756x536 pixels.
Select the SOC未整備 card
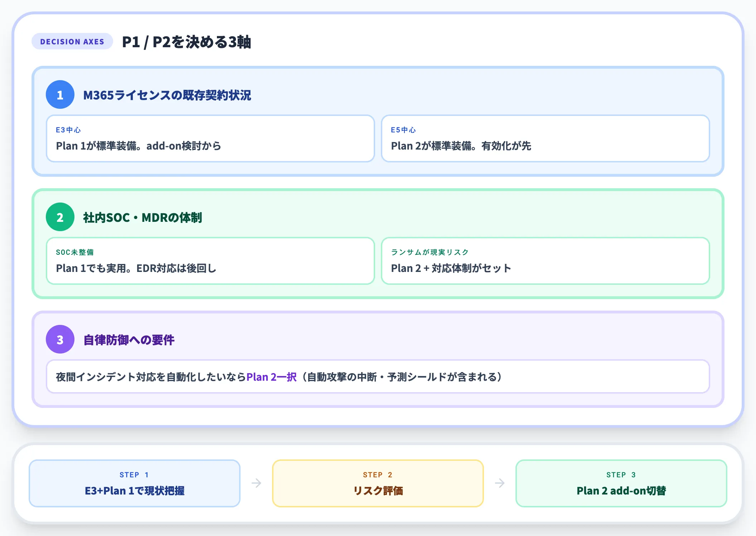click(x=210, y=261)
